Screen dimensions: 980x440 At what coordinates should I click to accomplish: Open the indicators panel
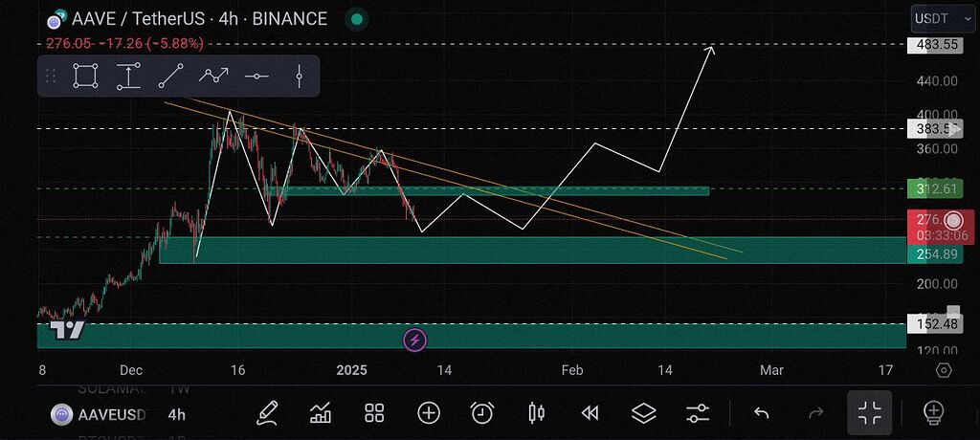[321, 413]
